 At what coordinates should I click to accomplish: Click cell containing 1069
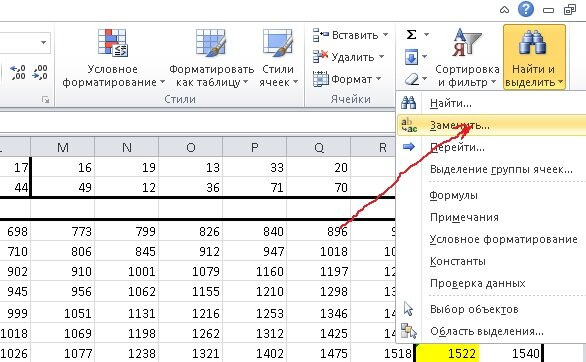coord(63,333)
